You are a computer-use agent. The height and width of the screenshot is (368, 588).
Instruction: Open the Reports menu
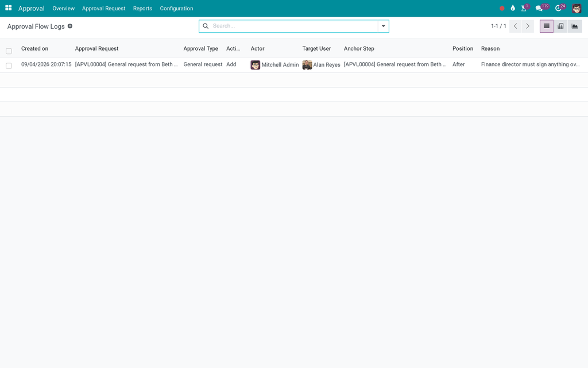point(142,8)
